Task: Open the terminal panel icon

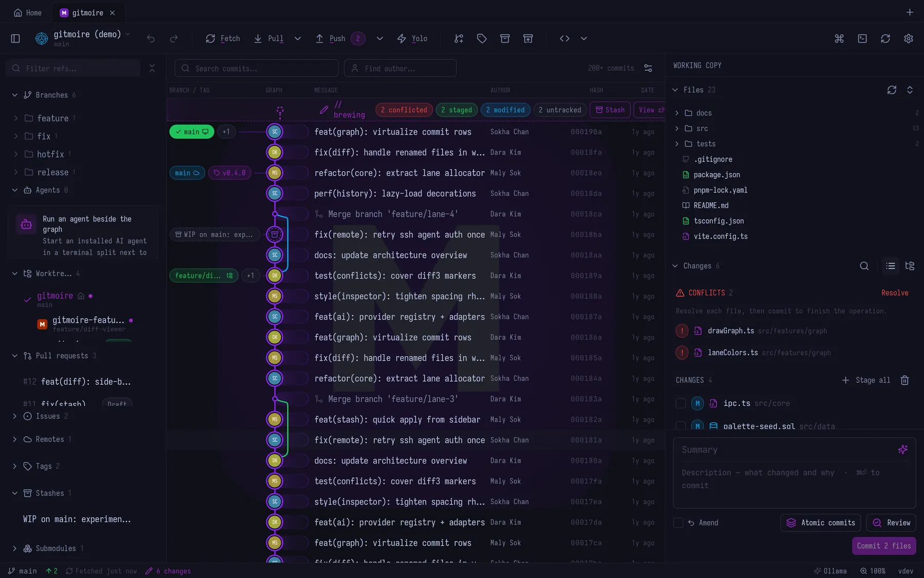Action: coord(862,39)
